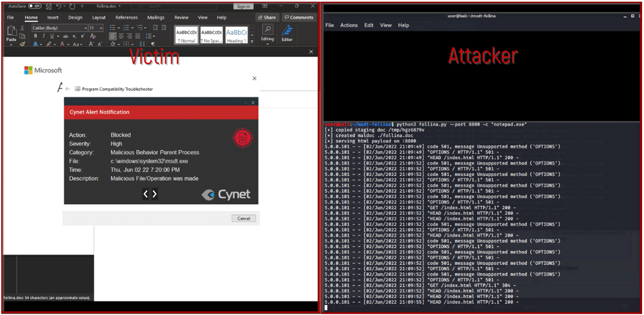Image resolution: width=644 pixels, height=315 pixels.
Task: Apply the Heading 1 style thumbnail
Action: point(236,35)
